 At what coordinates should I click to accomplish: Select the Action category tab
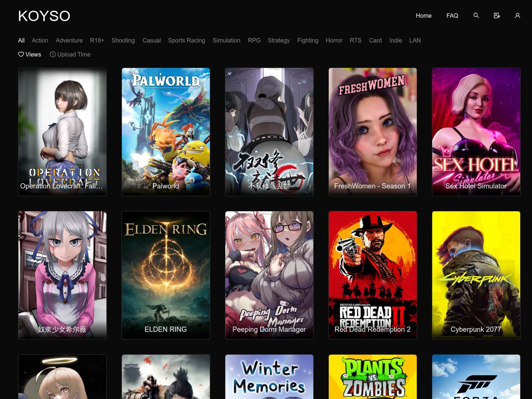pos(40,40)
